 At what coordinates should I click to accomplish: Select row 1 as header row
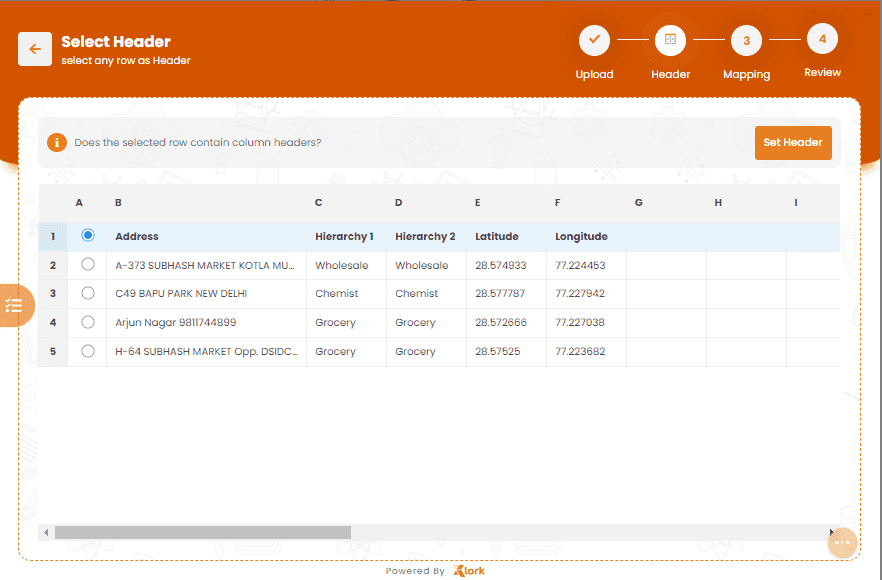coord(87,235)
